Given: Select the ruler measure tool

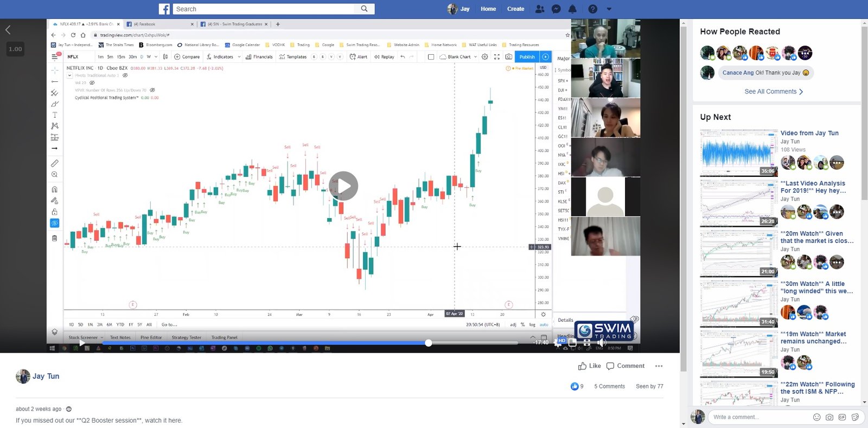Looking at the screenshot, I should (55, 163).
